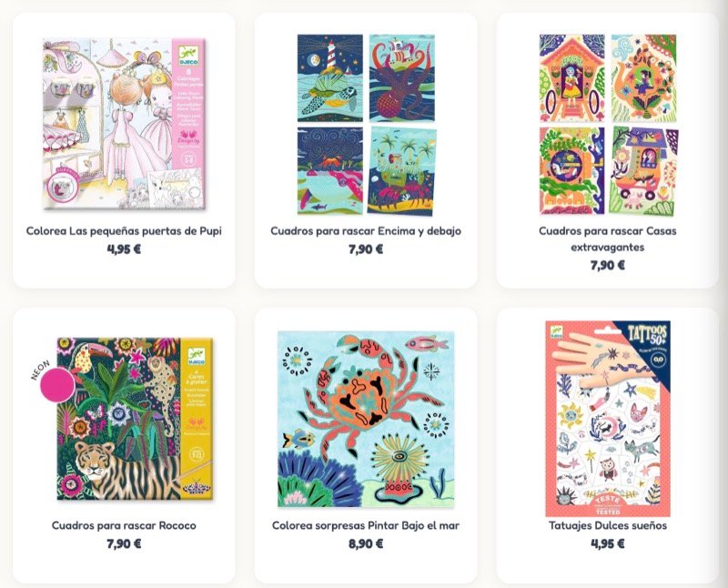Click the 8,90 € price of Bajo el mar
This screenshot has width=728, height=588.
[366, 544]
